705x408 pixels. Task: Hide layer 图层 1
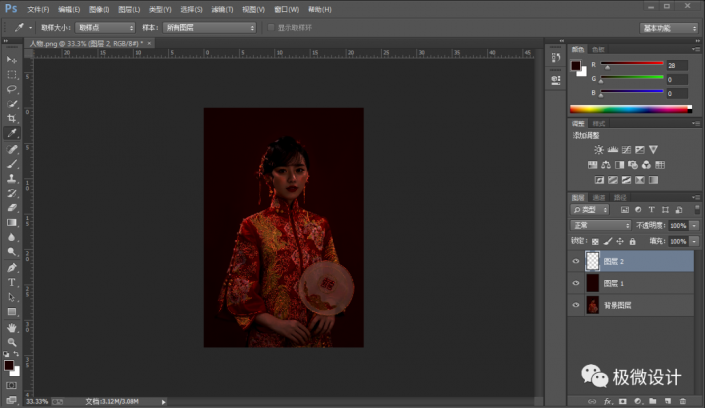pyautogui.click(x=576, y=283)
